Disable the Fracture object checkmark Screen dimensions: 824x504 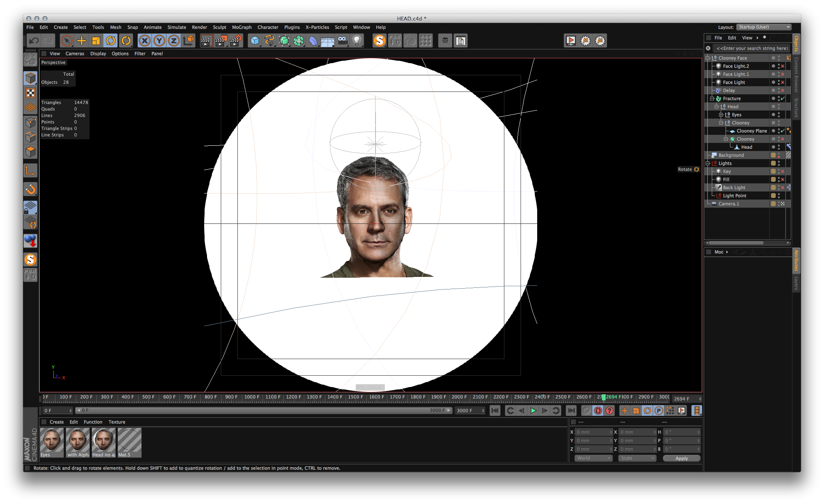783,99
